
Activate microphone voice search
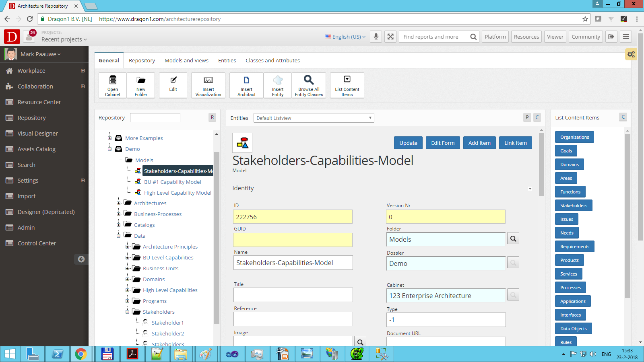point(376,37)
